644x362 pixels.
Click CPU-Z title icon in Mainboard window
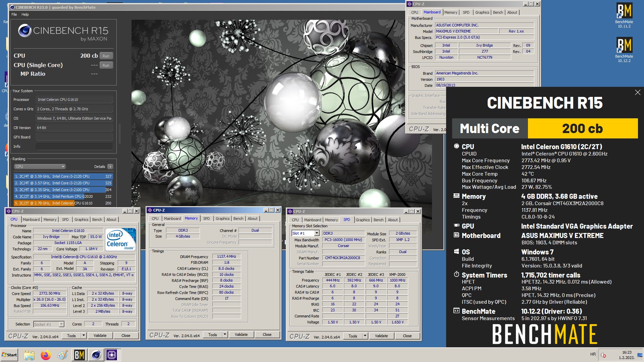point(410,4)
